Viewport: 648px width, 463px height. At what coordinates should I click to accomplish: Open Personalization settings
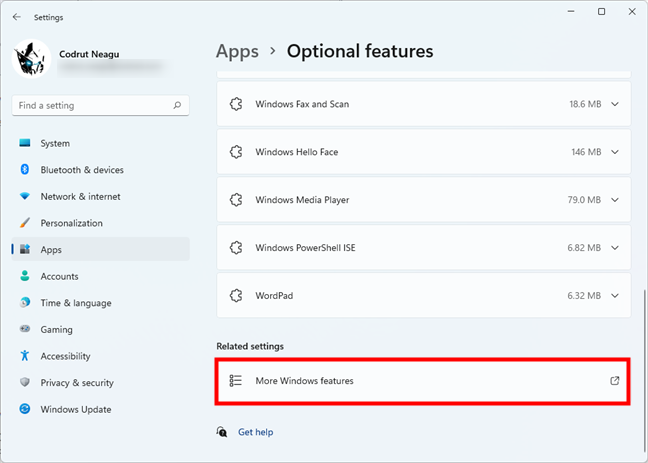pos(100,223)
